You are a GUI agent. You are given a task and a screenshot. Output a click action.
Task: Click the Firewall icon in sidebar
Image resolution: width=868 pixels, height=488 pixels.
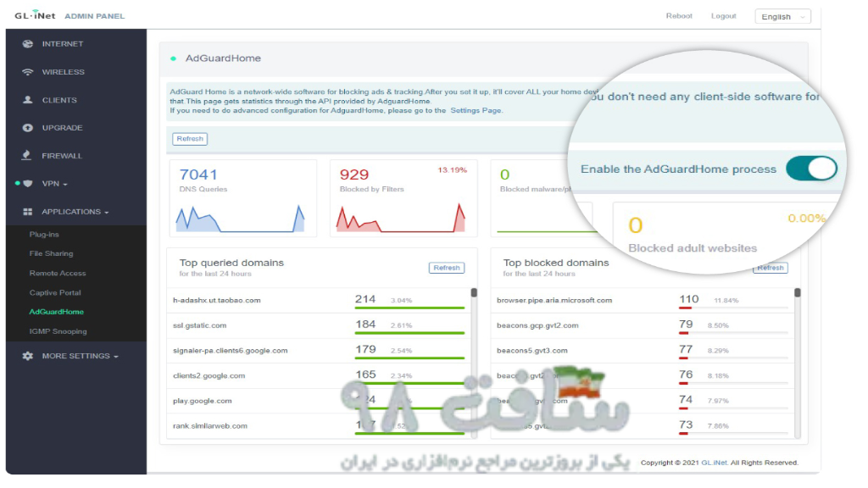[26, 156]
